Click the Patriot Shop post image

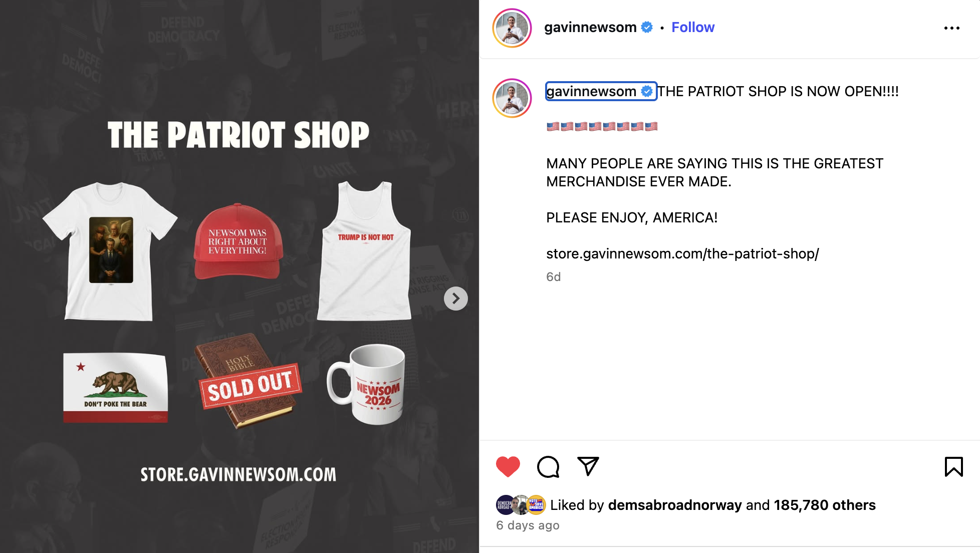(x=239, y=276)
